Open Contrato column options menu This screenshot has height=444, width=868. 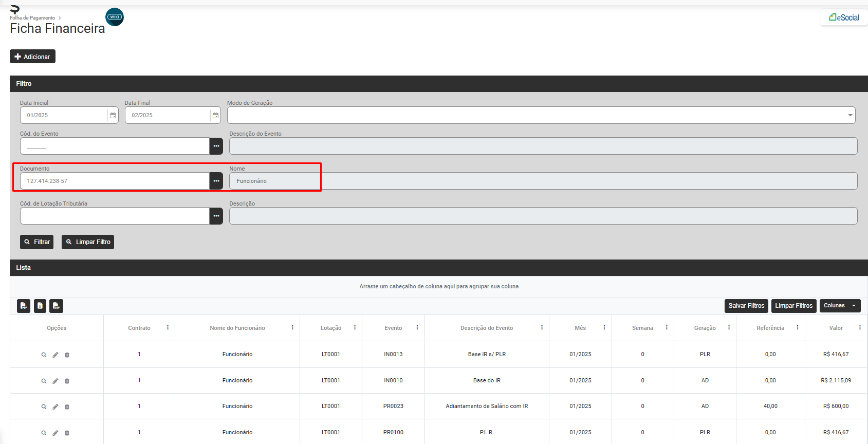pos(168,327)
